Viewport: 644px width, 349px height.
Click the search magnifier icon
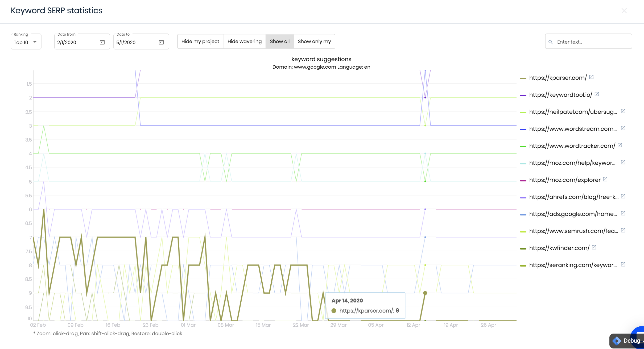[551, 42]
